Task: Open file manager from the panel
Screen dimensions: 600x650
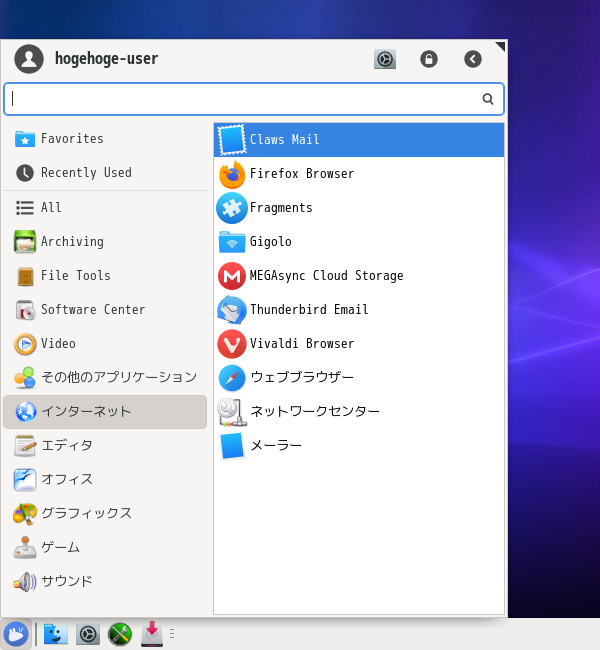Action: click(56, 634)
